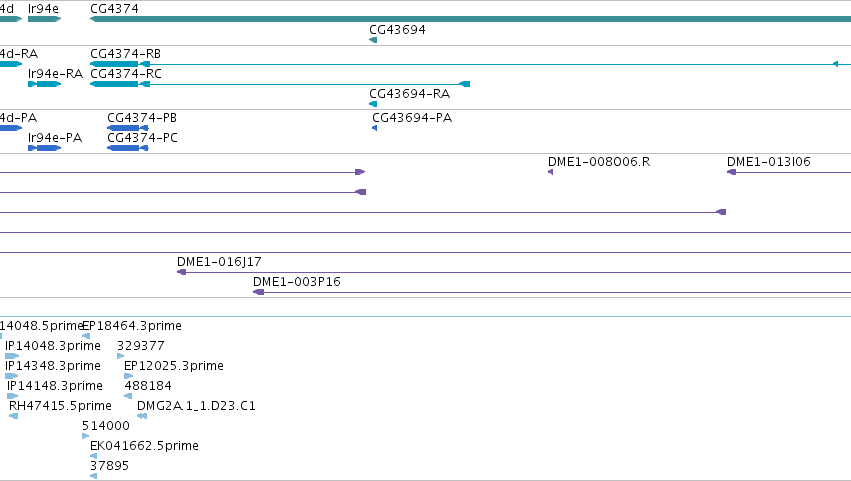This screenshot has width=851, height=481.
Task: Click the Ir94e-PA protein label
Action: click(55, 138)
